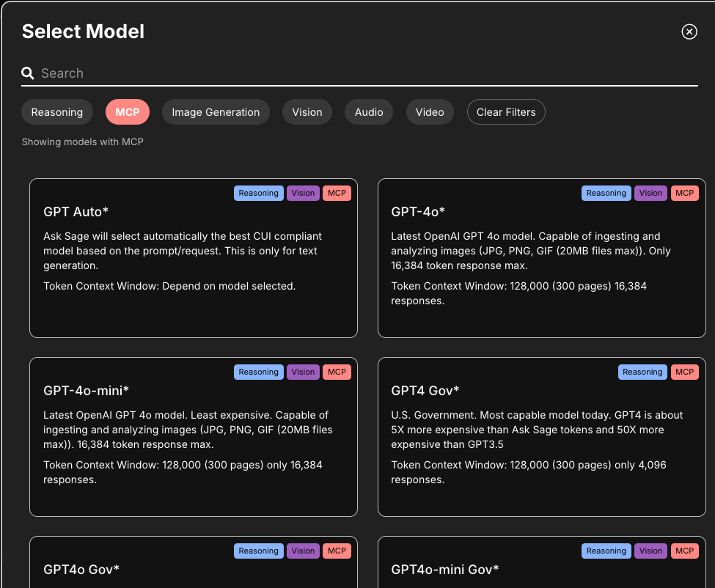The width and height of the screenshot is (715, 588).
Task: Click Reasoning tag on GPT-4o-mini* card
Action: (x=259, y=372)
